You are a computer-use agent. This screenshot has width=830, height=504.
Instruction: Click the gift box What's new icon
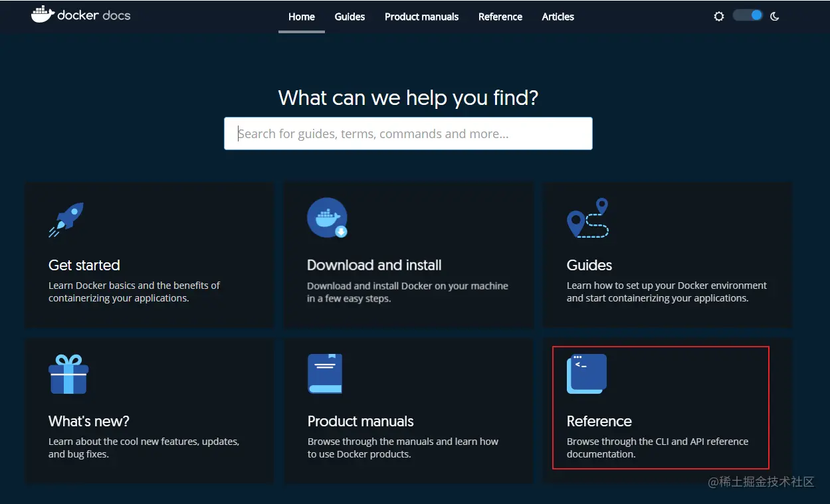pos(68,374)
